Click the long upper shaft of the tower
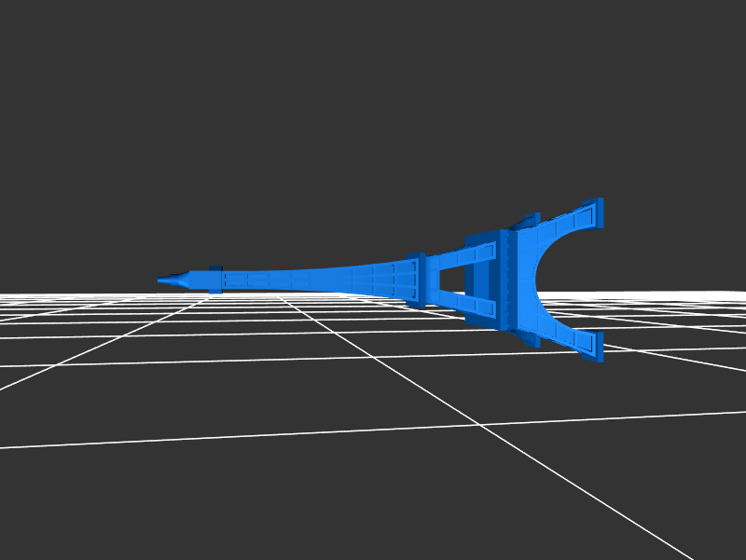Viewport: 746px width, 560px height. pos(308,278)
